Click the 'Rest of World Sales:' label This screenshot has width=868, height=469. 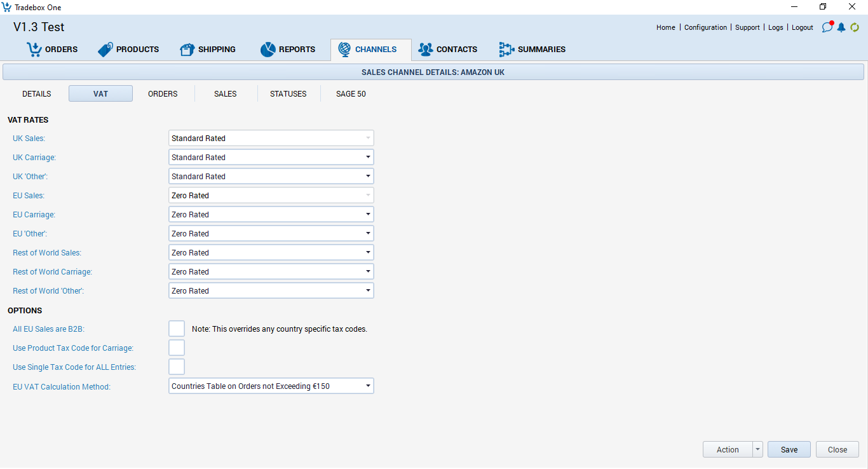point(47,252)
